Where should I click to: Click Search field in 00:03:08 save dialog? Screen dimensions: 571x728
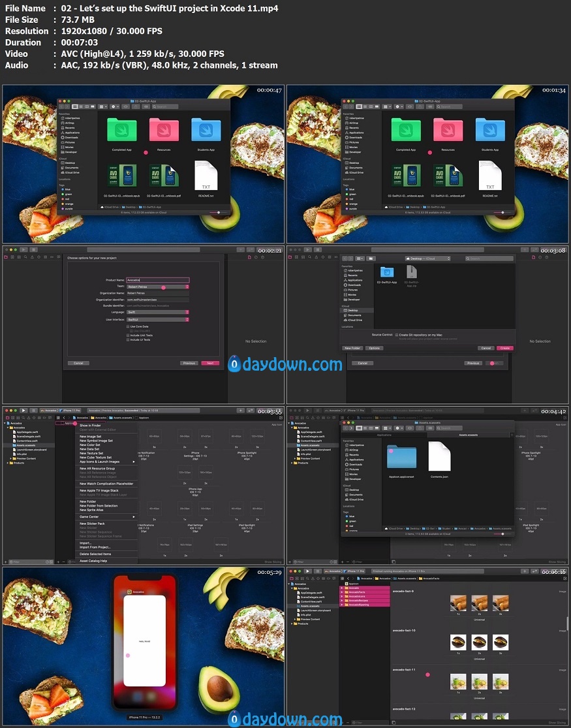(x=489, y=259)
